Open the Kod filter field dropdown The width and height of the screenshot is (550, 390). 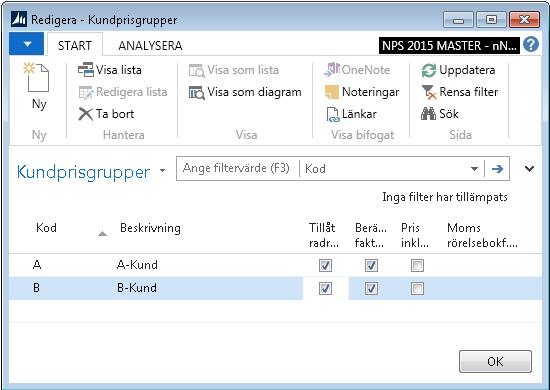point(474,169)
